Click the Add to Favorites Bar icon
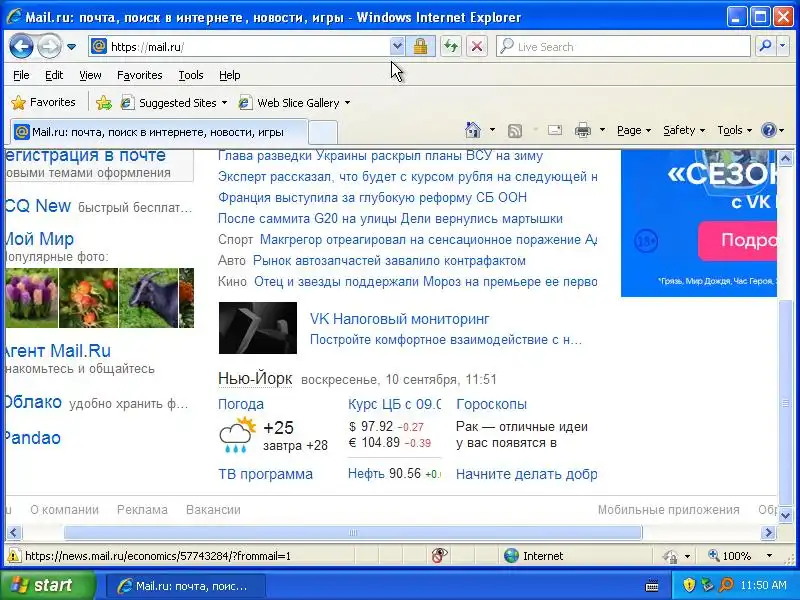This screenshot has height=600, width=800. pos(104,103)
